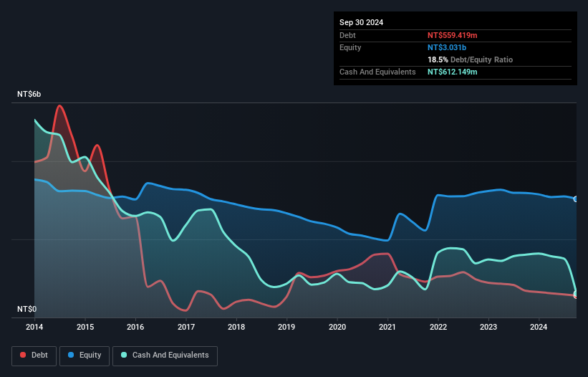This screenshot has width=588, height=377.
Task: Click the 2018 x-axis label
Action: tap(236, 327)
